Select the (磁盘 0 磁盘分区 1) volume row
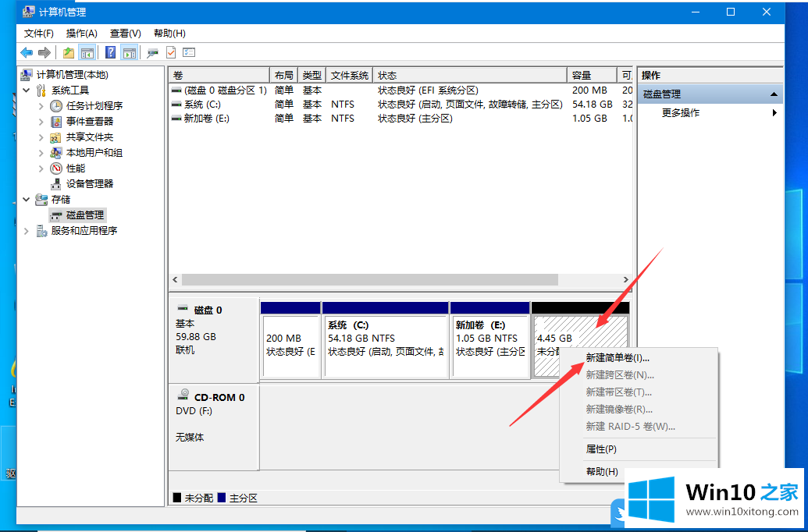Viewport: 808px width, 532px height. click(400, 90)
